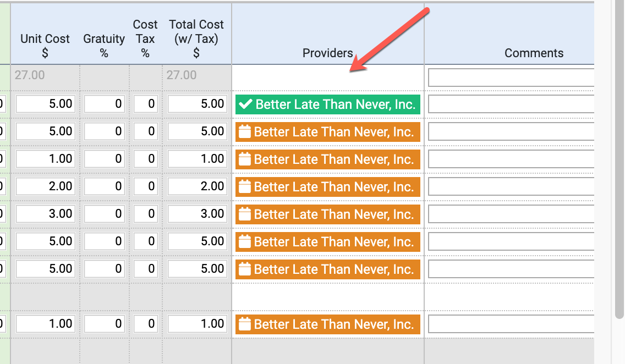
Task: Click the Comments box next to the green provider
Action: click(511, 104)
